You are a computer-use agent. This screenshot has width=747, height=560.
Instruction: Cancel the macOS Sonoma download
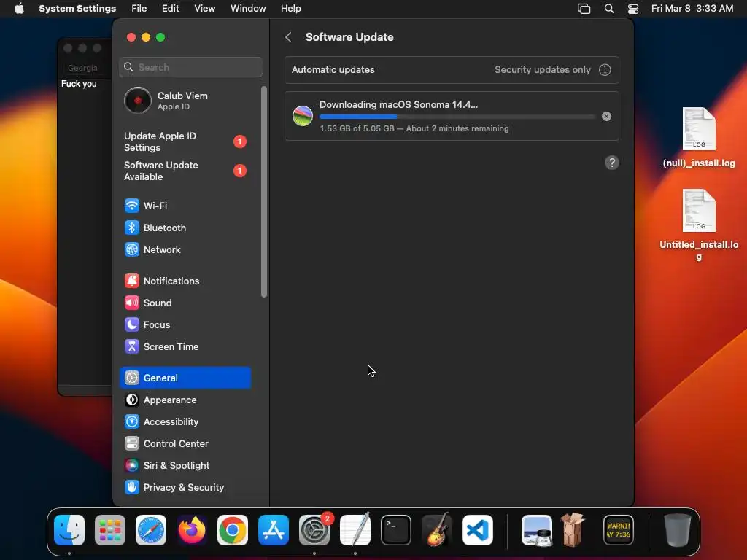point(606,116)
